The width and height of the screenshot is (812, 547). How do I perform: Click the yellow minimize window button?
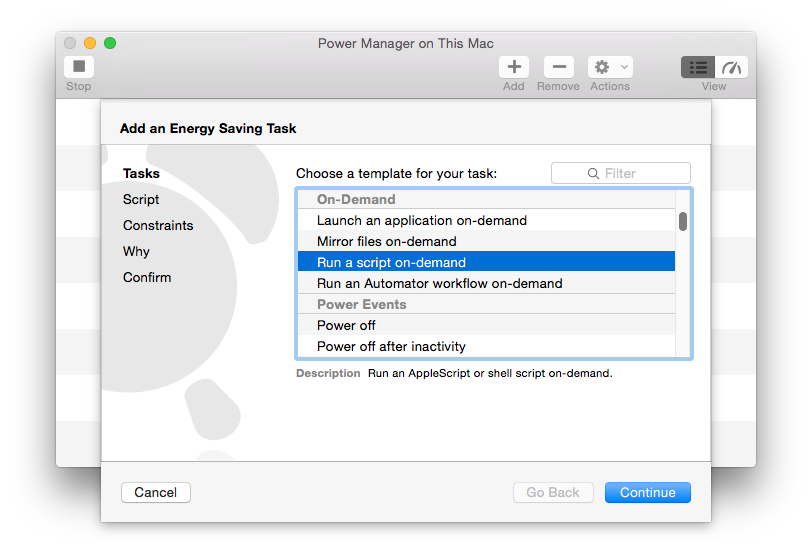click(x=90, y=43)
